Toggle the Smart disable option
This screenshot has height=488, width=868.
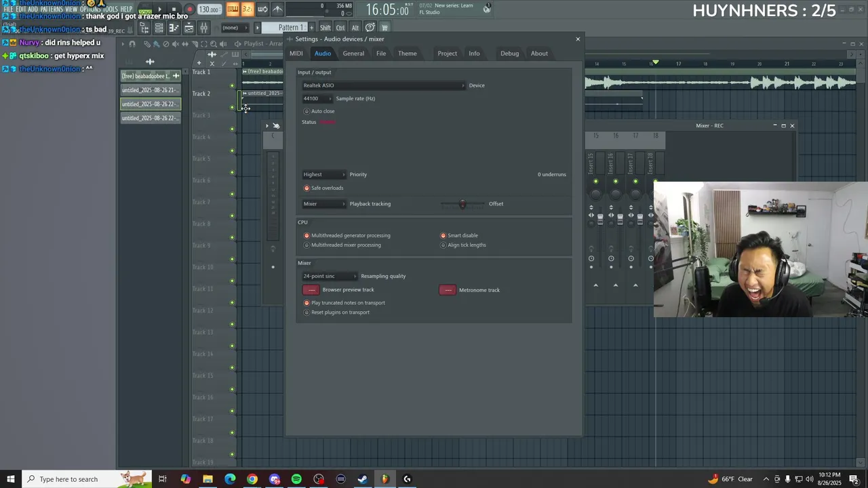pos(459,235)
